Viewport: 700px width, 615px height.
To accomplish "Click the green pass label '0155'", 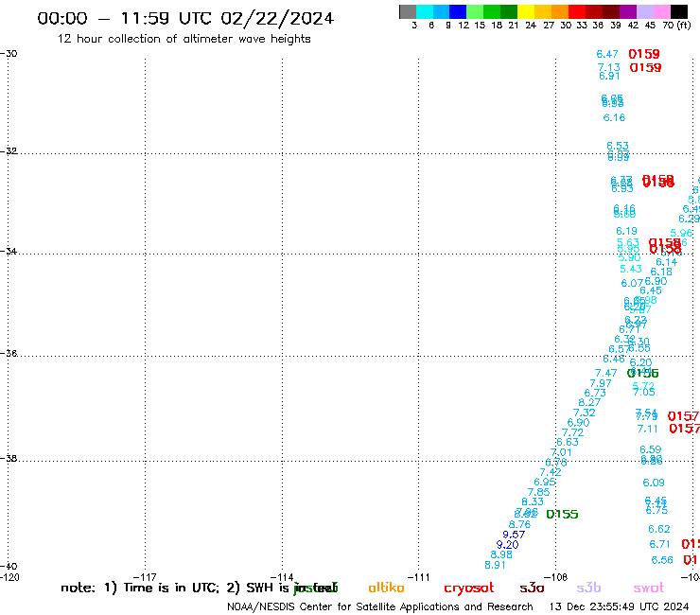I will [562, 515].
